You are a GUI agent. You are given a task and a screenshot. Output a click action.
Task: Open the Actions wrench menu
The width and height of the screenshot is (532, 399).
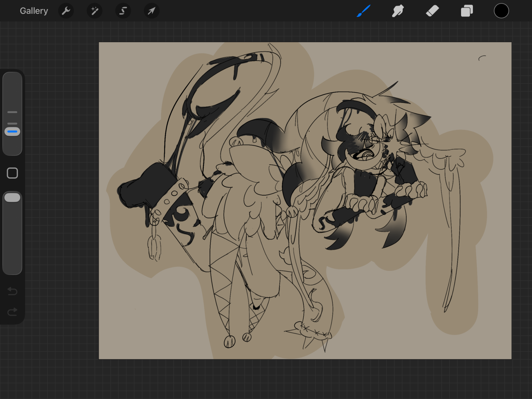click(x=66, y=11)
